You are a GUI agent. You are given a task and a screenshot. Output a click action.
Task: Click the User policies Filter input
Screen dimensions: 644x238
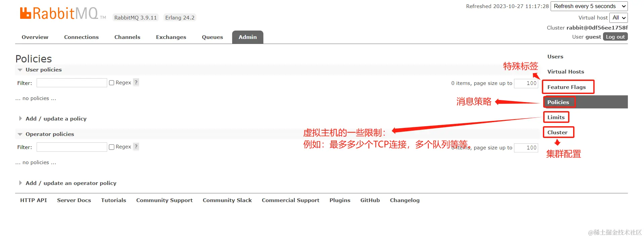coord(72,83)
